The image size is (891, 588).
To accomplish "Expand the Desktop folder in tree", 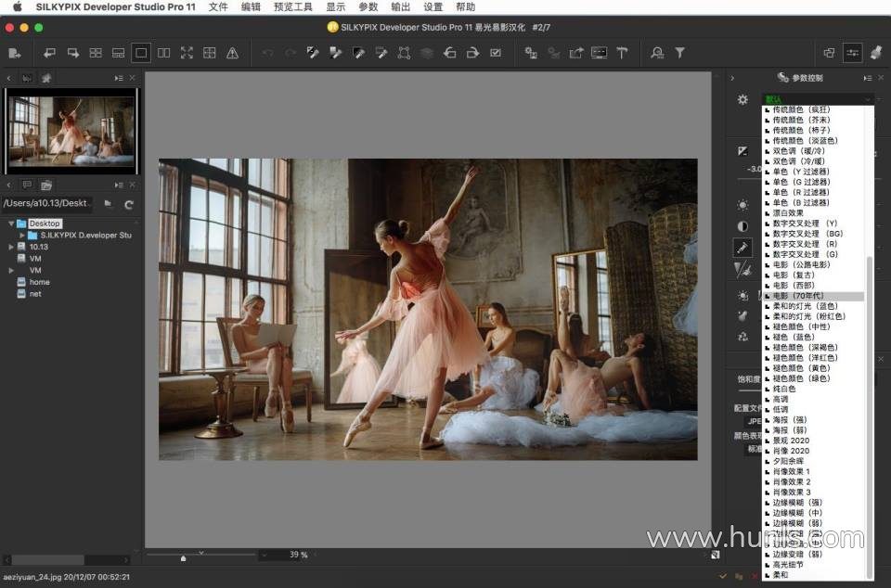I will click(x=11, y=224).
